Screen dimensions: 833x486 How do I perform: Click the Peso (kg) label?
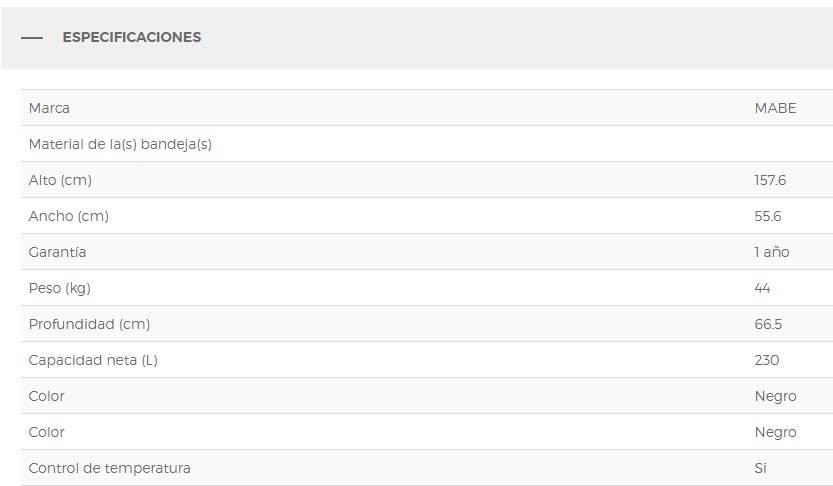59,288
